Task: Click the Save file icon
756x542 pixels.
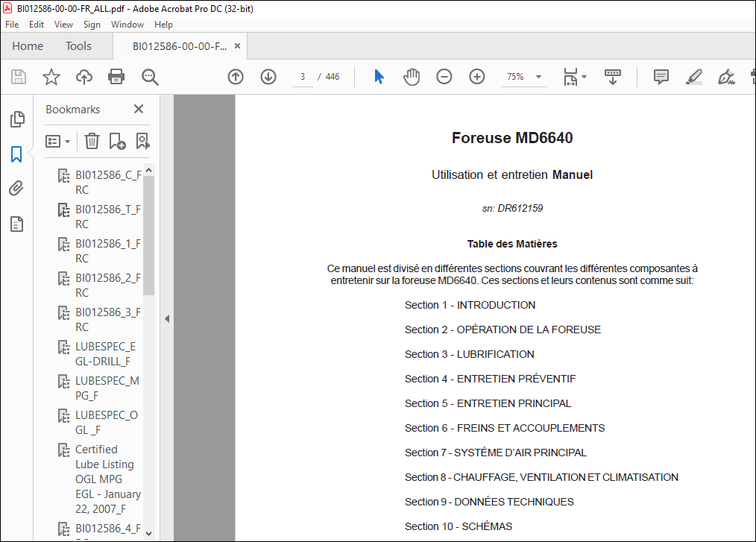Action: [x=19, y=77]
